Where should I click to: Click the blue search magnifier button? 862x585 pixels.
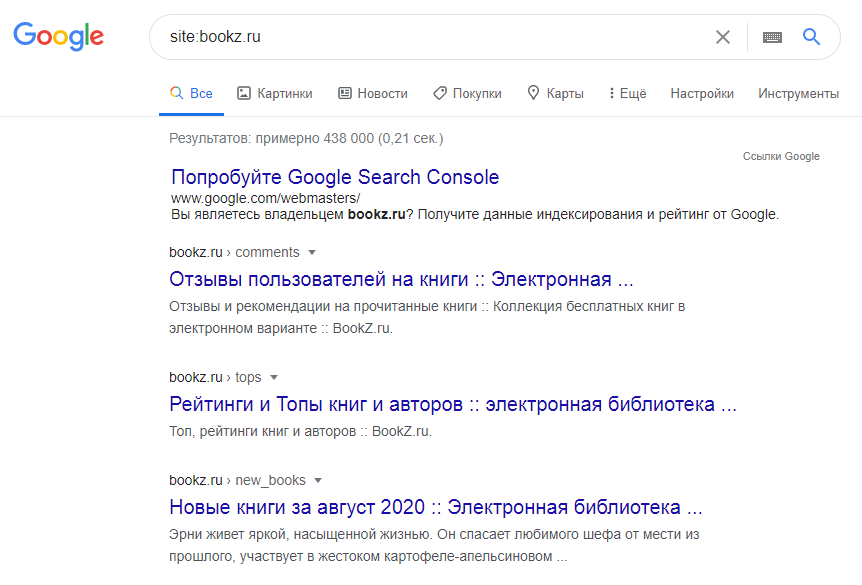click(811, 37)
